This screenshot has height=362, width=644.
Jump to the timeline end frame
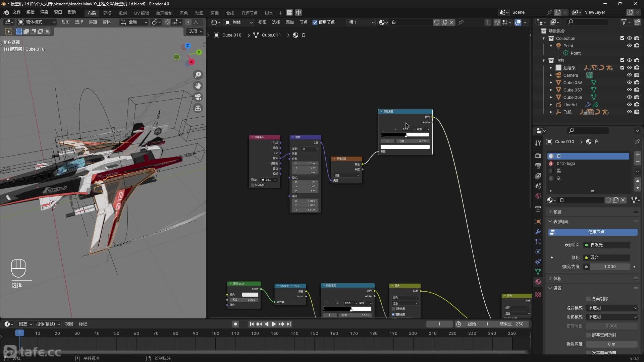(x=289, y=324)
